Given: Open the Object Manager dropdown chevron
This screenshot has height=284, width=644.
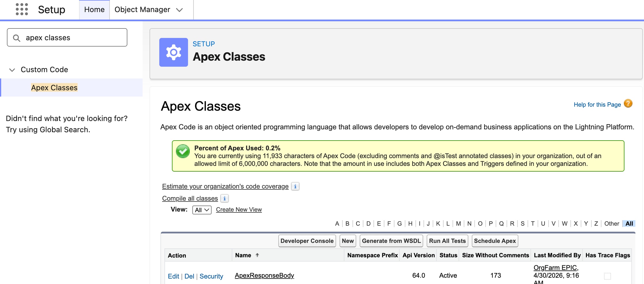Looking at the screenshot, I should tap(180, 10).
